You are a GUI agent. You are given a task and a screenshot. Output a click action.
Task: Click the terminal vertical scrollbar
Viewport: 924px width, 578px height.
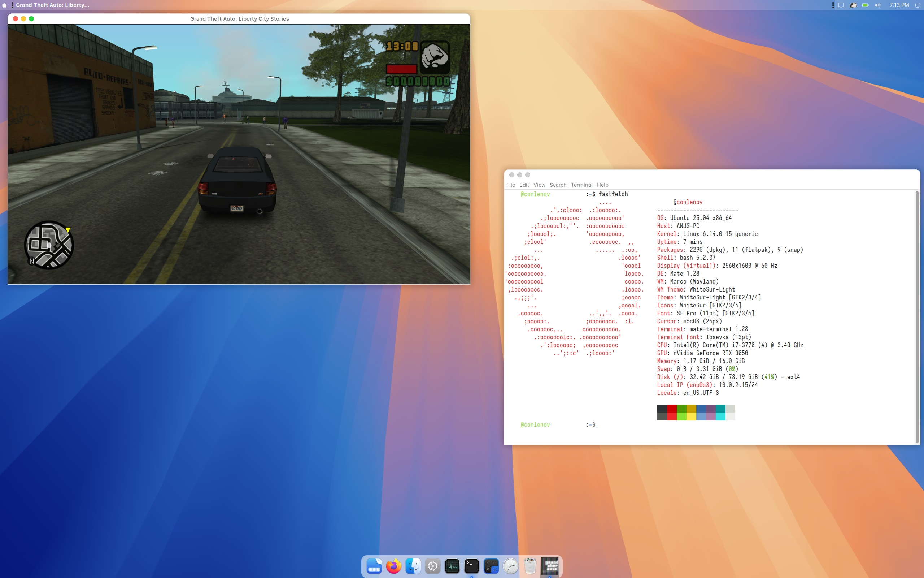917,317
